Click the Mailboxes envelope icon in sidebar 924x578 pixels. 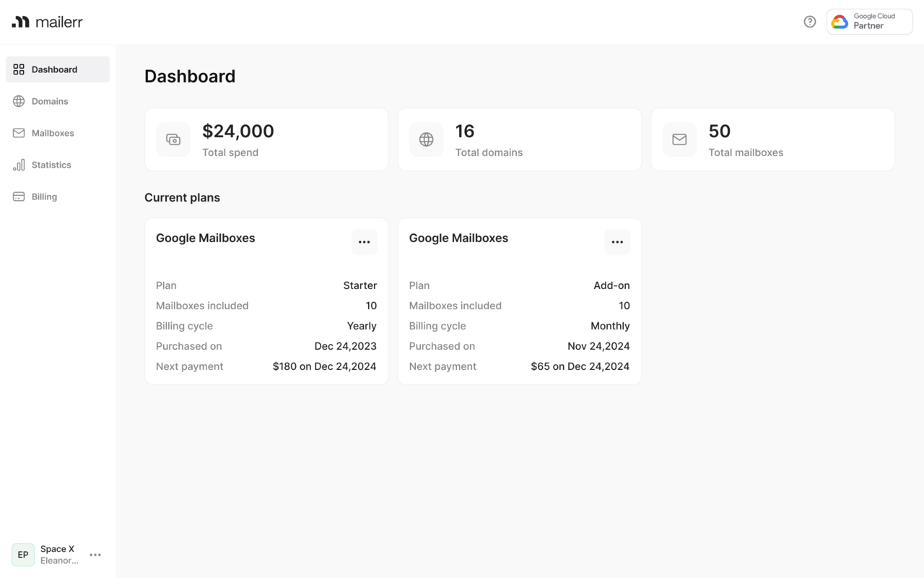click(19, 133)
